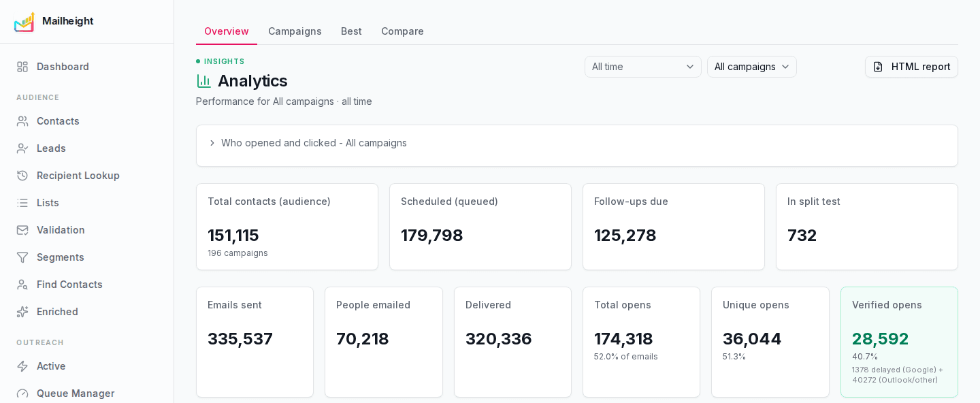980x403 pixels.
Task: Click the 52.0% of emails text
Action: point(626,357)
